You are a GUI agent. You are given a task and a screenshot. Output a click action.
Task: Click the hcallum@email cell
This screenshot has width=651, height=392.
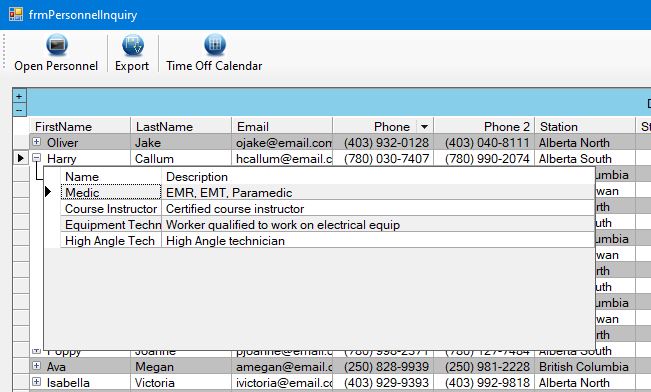[282, 159]
